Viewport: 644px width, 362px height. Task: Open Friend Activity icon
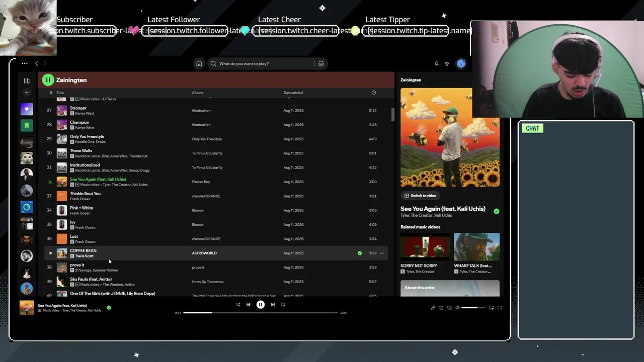coord(447,63)
